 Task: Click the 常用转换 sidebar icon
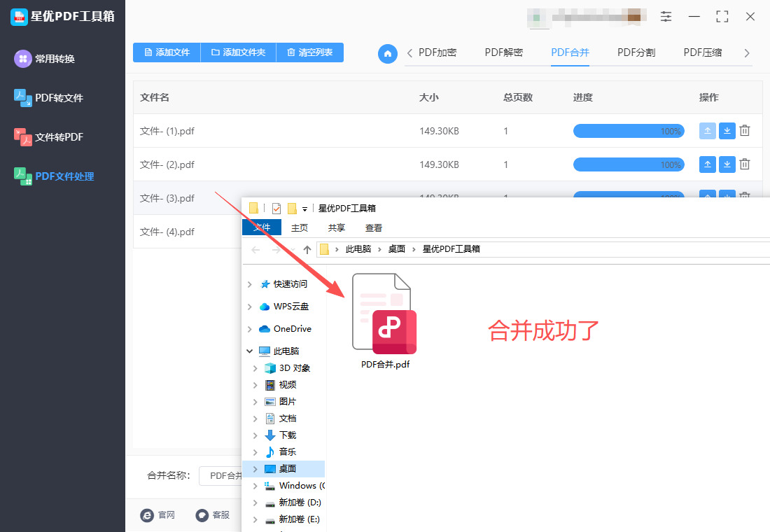pos(22,59)
